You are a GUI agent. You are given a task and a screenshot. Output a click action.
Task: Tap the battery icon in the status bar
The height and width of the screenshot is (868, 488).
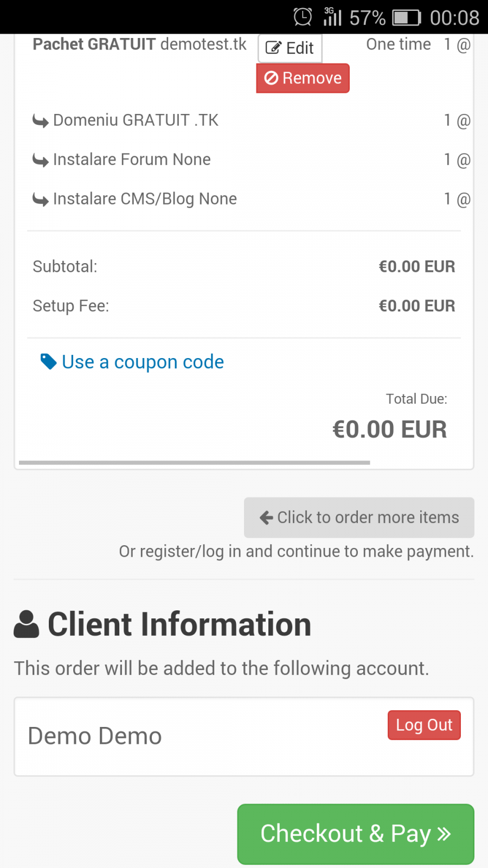tap(407, 17)
